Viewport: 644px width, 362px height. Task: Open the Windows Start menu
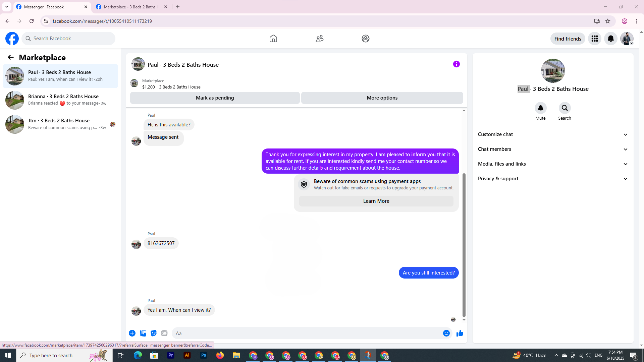(x=8, y=355)
